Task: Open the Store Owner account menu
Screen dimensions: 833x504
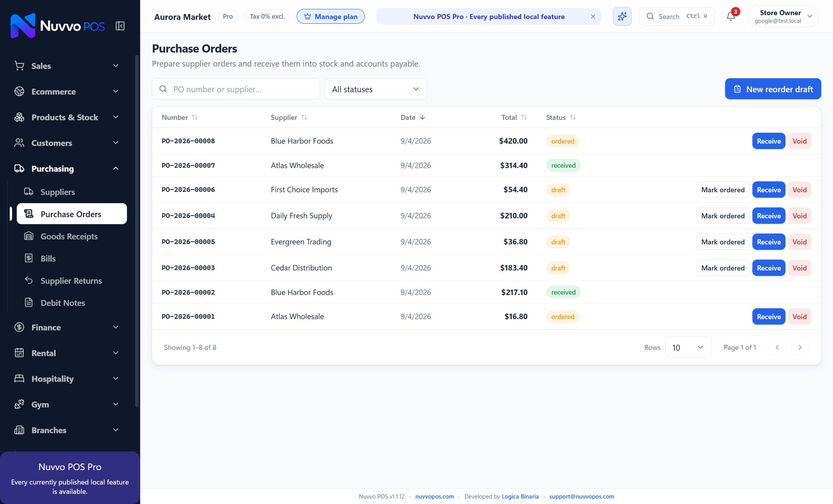Action: point(783,16)
